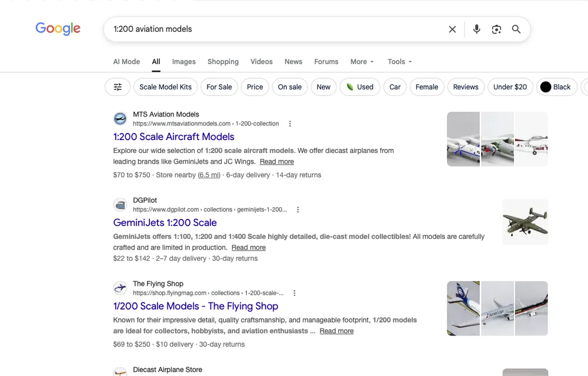The width and height of the screenshot is (588, 376).
Task: Click DGPilot site favicon
Action: tap(120, 205)
